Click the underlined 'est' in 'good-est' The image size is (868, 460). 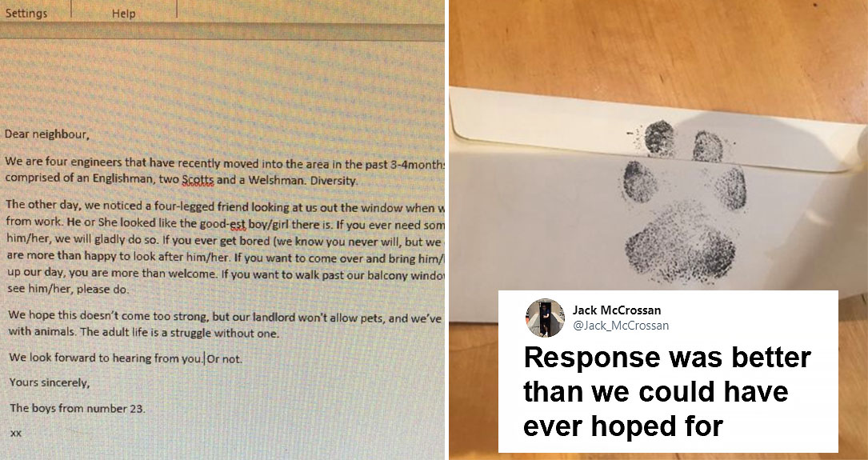238,224
